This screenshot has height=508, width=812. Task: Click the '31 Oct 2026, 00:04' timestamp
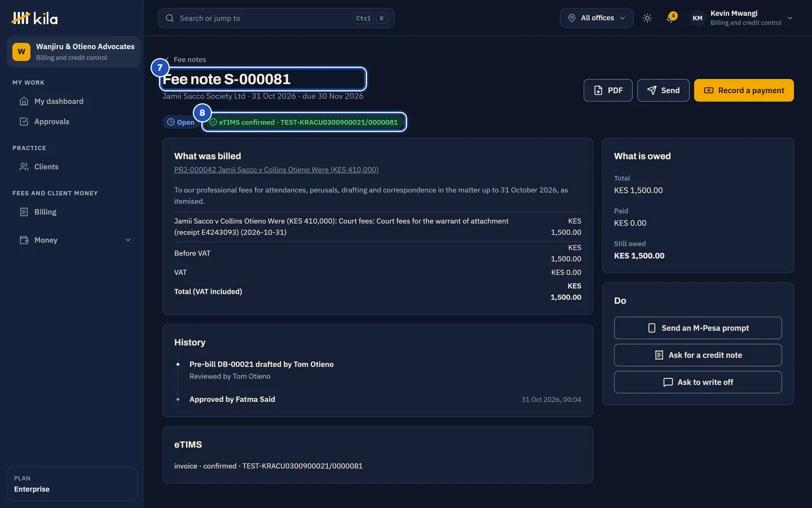tap(551, 400)
